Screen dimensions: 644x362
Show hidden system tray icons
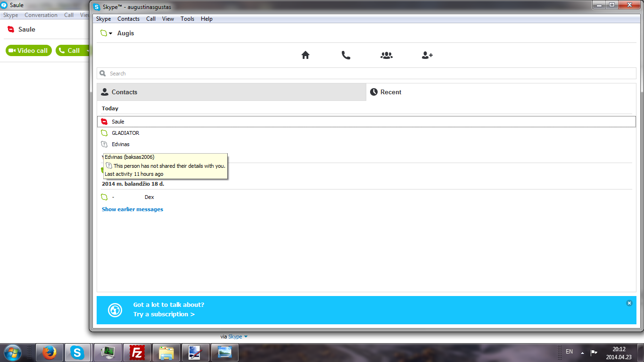[582, 353]
